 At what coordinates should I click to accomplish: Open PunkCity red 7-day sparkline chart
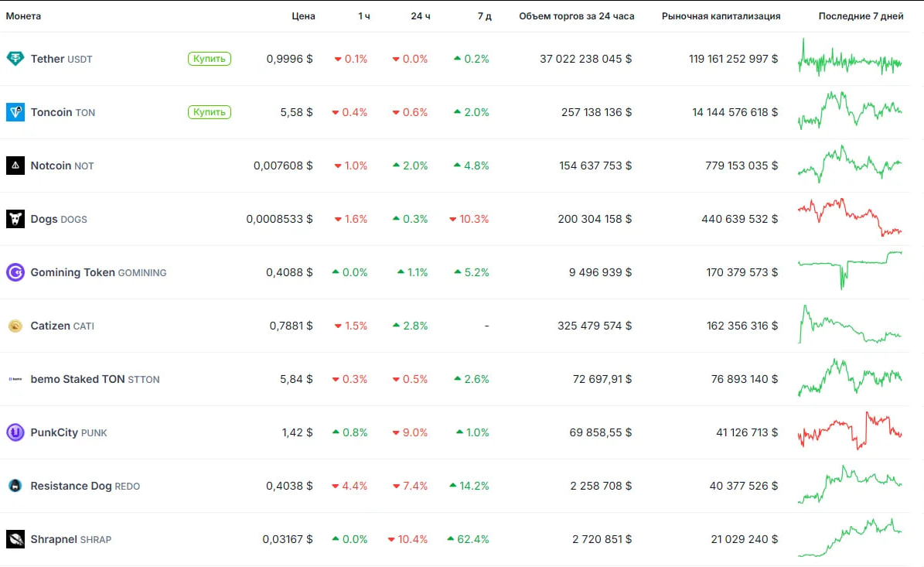coord(850,431)
